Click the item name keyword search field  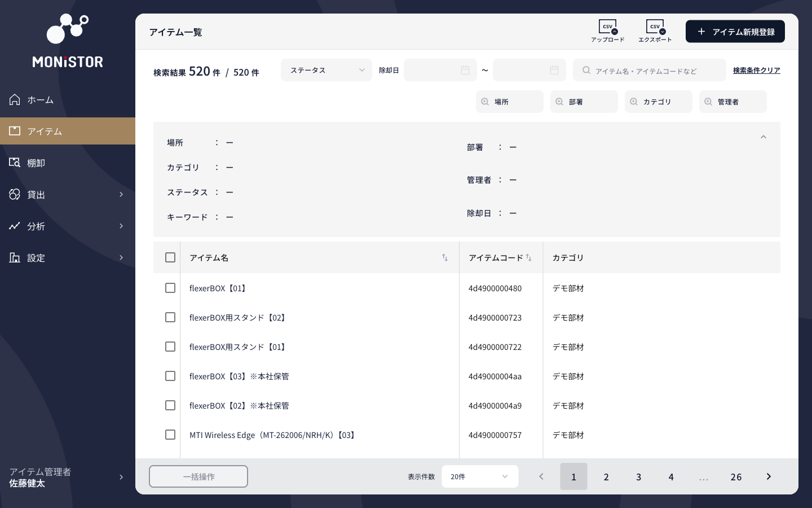654,71
